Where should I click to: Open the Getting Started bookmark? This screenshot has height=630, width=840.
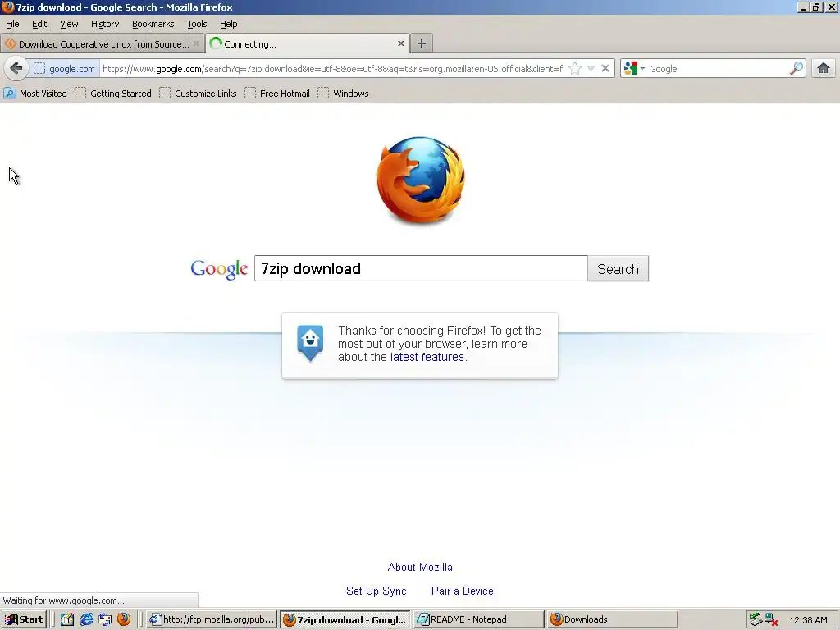113,94
